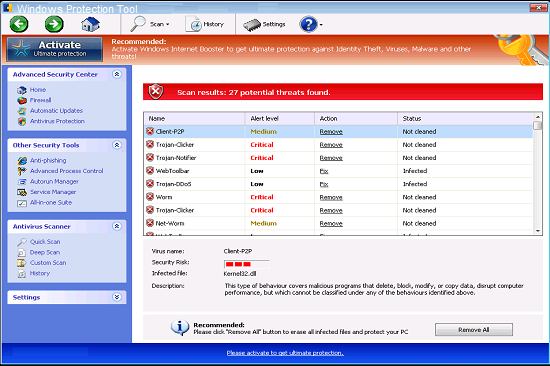Click the All-in-one Suite icon
This screenshot has height=366, width=550.
point(22,203)
